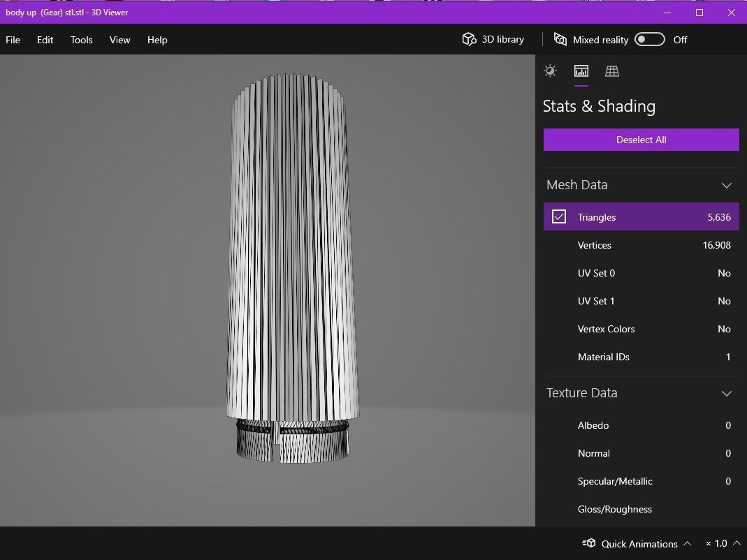Select the Material IDs row
The height and width of the screenshot is (560, 747).
click(641, 357)
